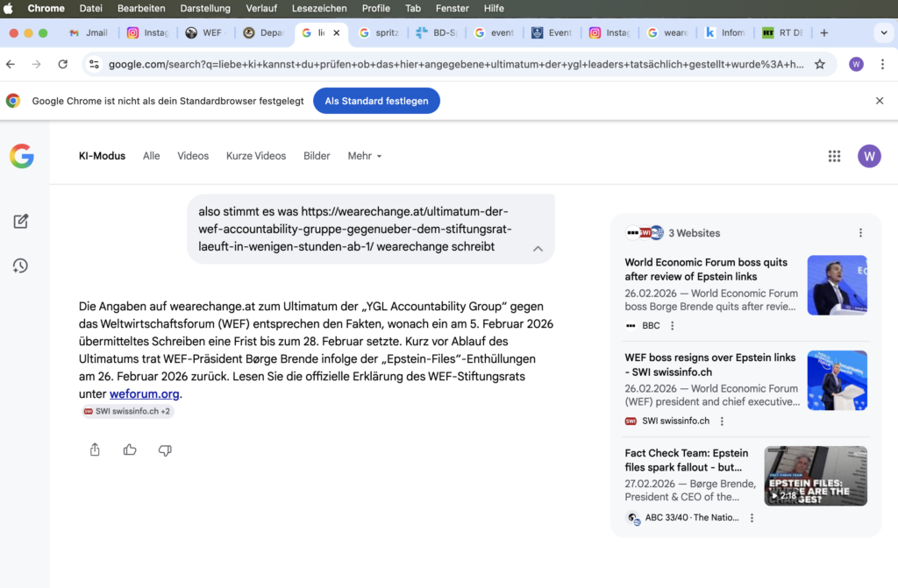Click the SWI swissinfo.ch +2 source chip
Image resolution: width=898 pixels, height=588 pixels.
(x=128, y=411)
